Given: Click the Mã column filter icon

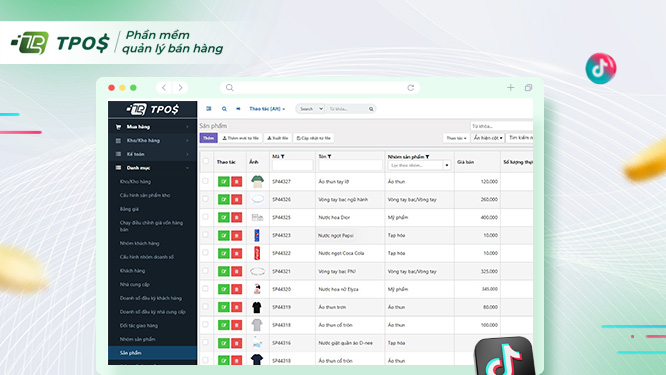Looking at the screenshot, I should click(x=282, y=156).
